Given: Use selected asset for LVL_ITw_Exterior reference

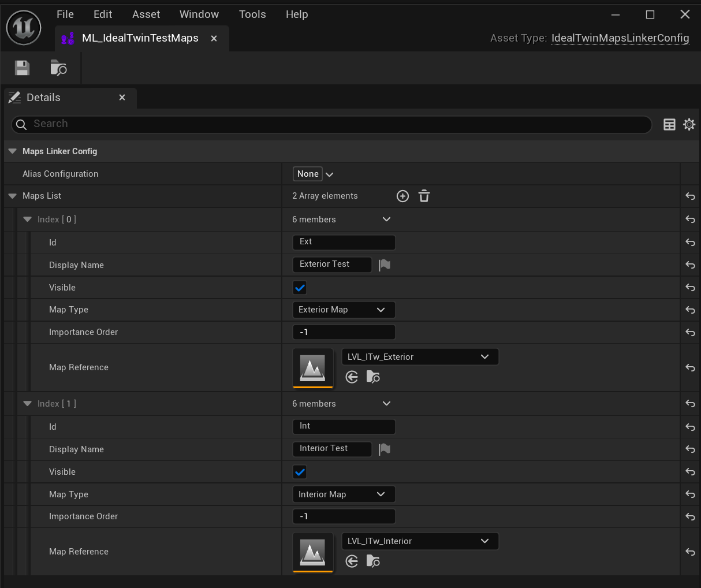Looking at the screenshot, I should [352, 377].
